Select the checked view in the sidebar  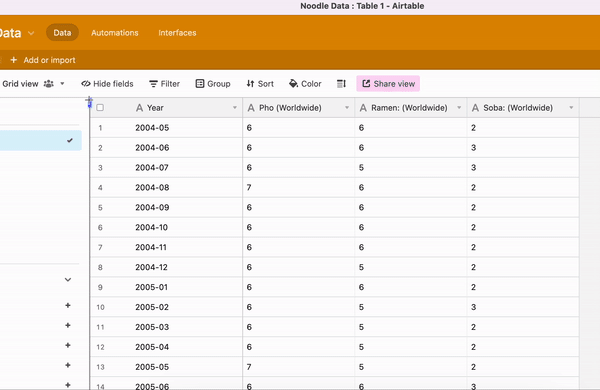pos(40,140)
